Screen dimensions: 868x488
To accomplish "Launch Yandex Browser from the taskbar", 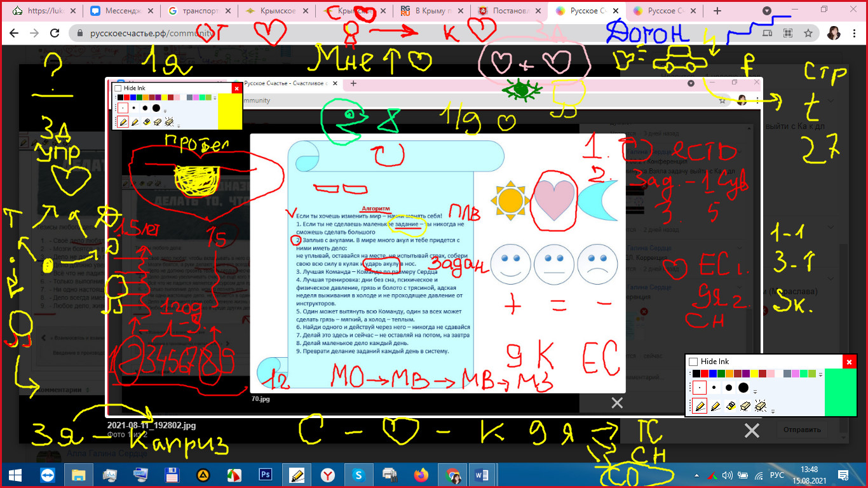I will click(x=328, y=475).
